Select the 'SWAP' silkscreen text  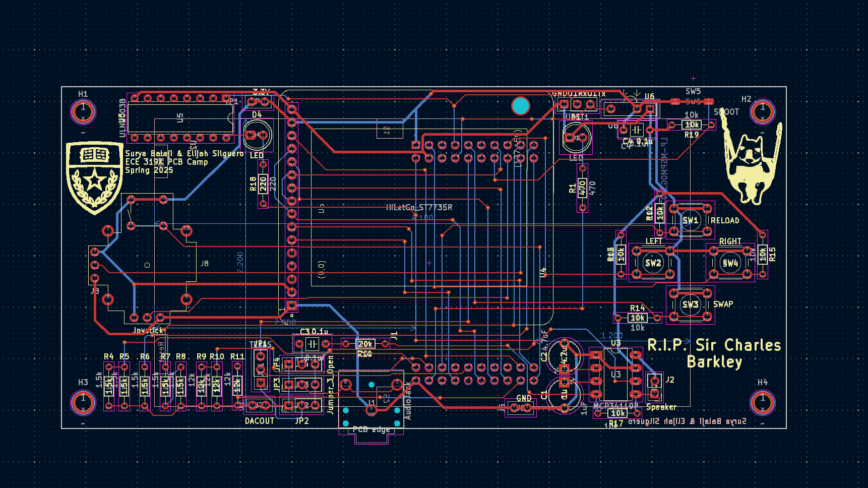coord(723,304)
